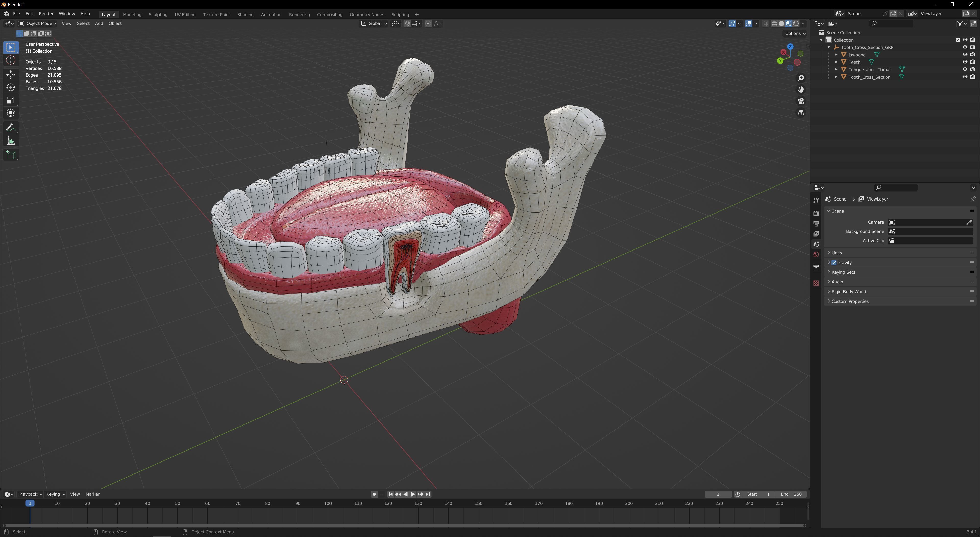This screenshot has width=980, height=537.
Task: Switch to the Output properties tab
Action: point(816,224)
